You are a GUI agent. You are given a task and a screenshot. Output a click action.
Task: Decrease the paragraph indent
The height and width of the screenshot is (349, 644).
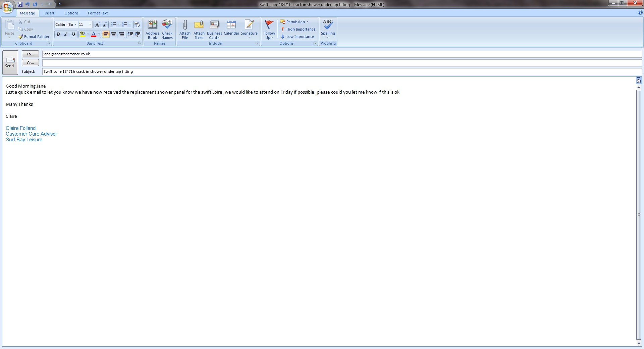pyautogui.click(x=130, y=34)
